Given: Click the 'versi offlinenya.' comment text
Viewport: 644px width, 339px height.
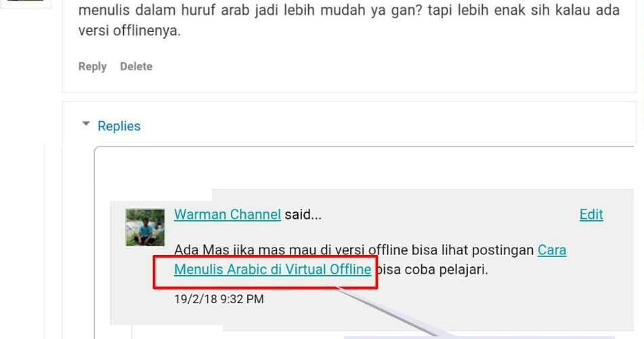Looking at the screenshot, I should point(129,31).
